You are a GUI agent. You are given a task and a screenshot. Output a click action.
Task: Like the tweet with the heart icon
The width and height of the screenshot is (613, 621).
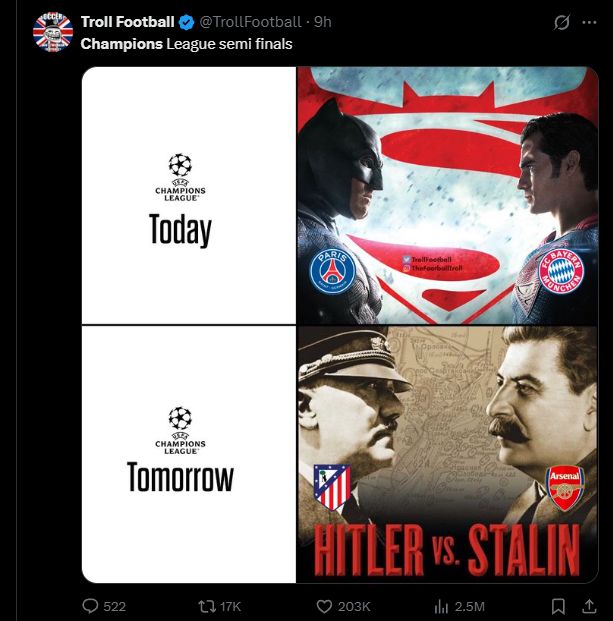coord(324,606)
